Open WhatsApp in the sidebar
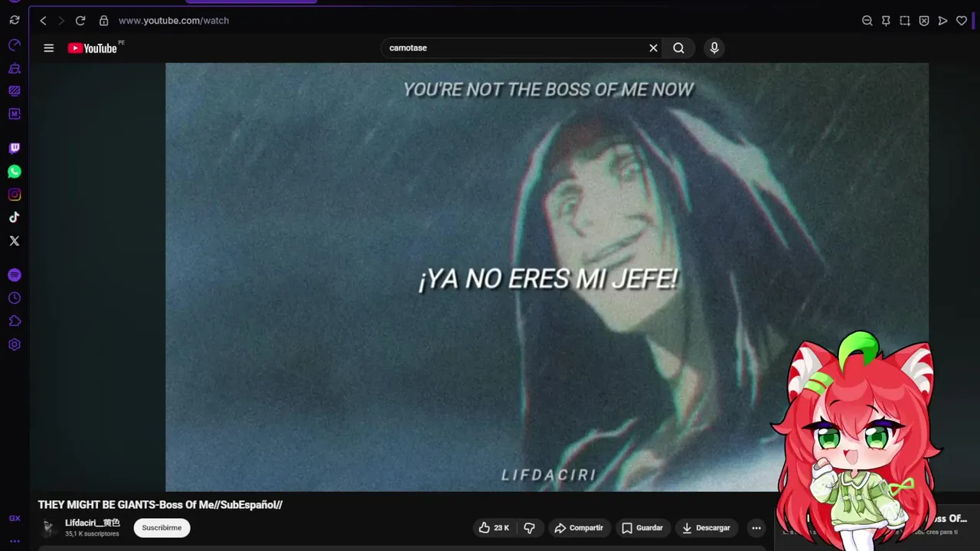980x551 pixels. coord(15,171)
